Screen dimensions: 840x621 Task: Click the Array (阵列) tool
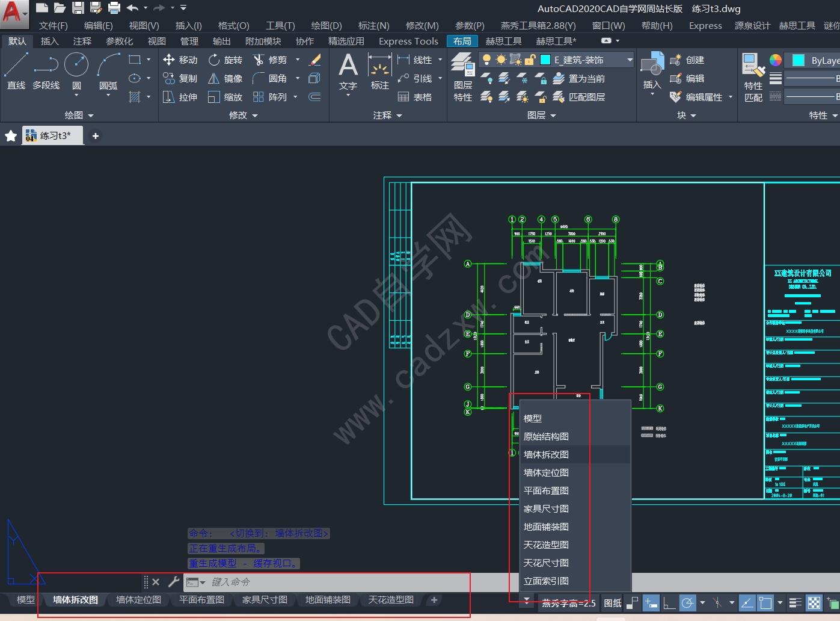tap(270, 97)
